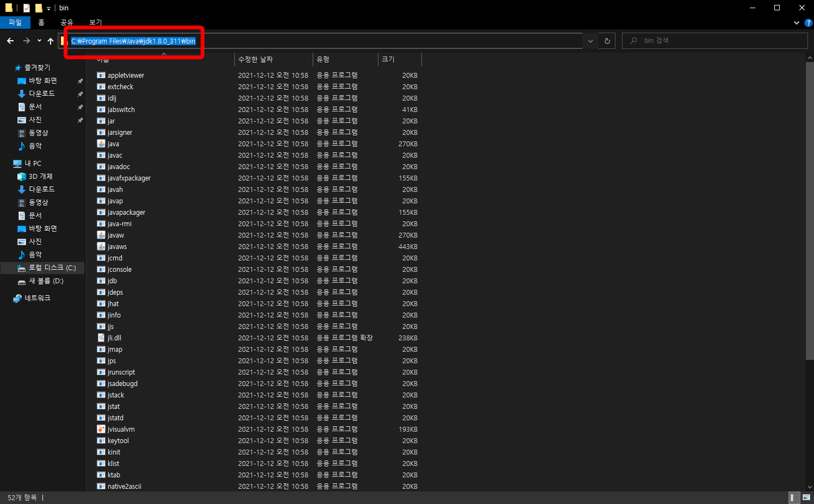Select the jstatd file name

point(115,418)
